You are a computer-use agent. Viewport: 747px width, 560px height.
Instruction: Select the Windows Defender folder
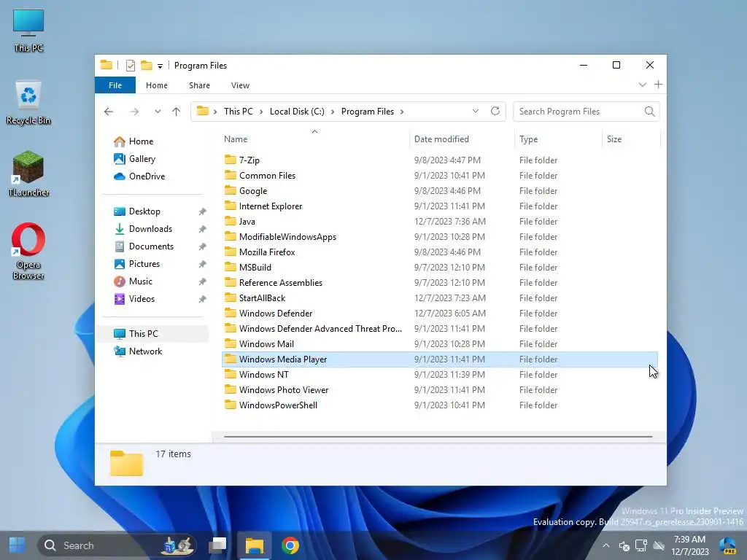pos(276,314)
